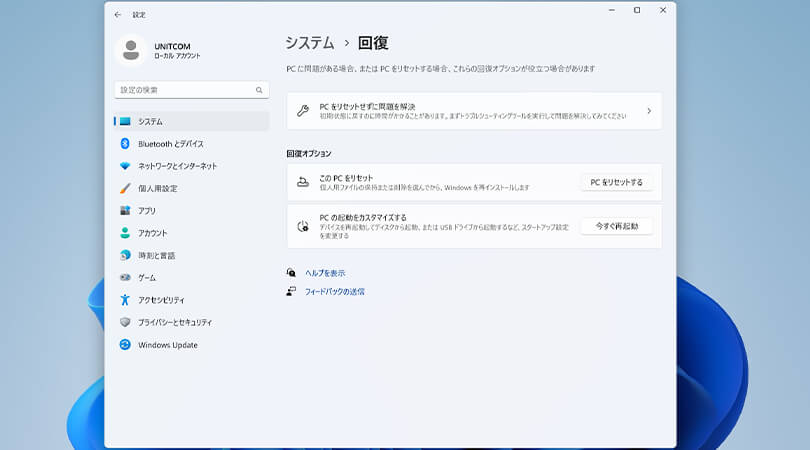Screen dimensions: 810x450
Task: Open アカウント settings
Action: point(192,233)
